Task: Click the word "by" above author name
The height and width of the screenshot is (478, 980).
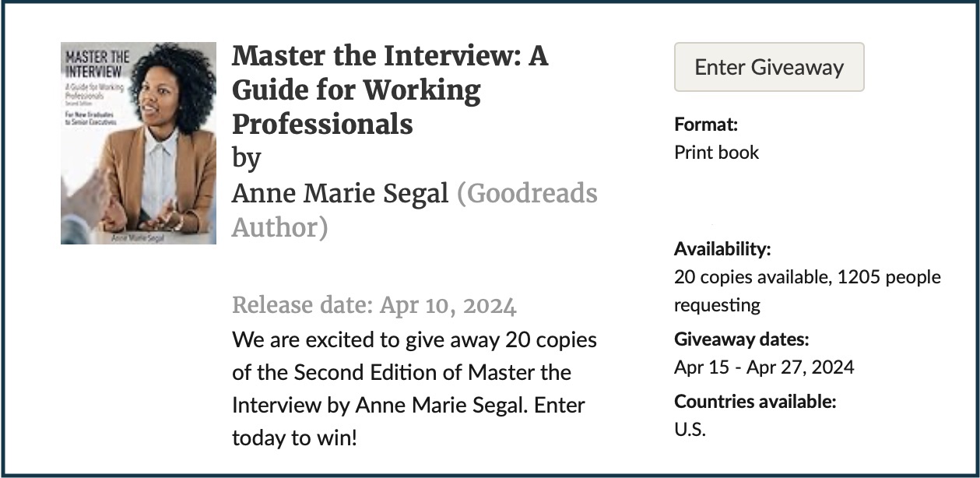Action: click(246, 159)
